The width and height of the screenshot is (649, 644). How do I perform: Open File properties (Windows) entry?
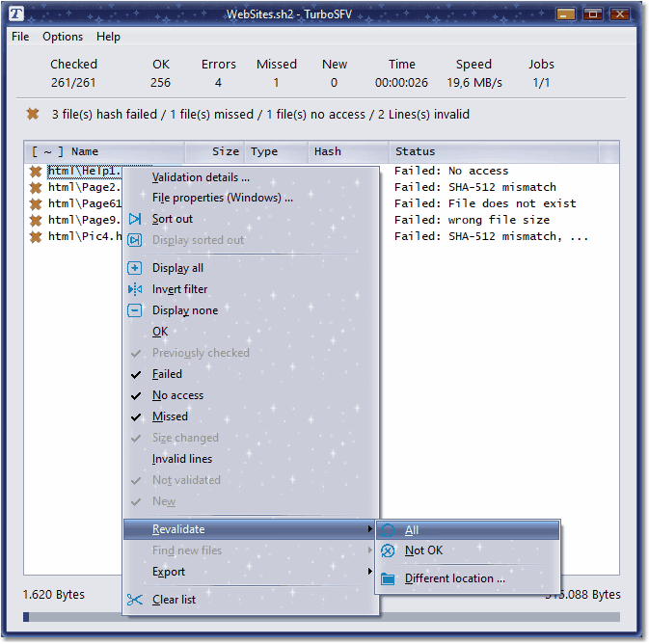(x=251, y=198)
